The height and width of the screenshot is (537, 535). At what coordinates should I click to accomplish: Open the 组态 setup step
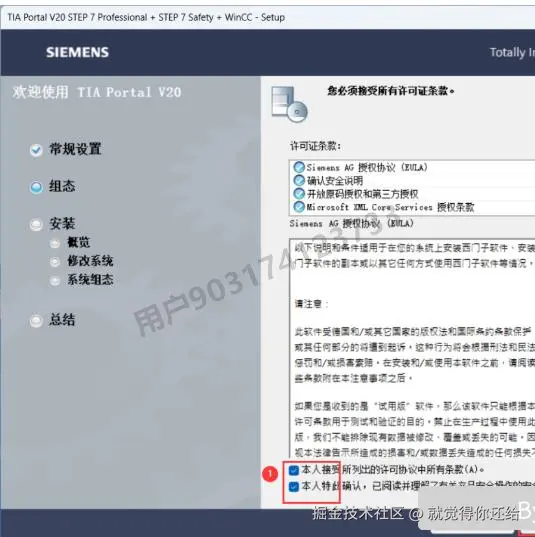click(x=62, y=186)
